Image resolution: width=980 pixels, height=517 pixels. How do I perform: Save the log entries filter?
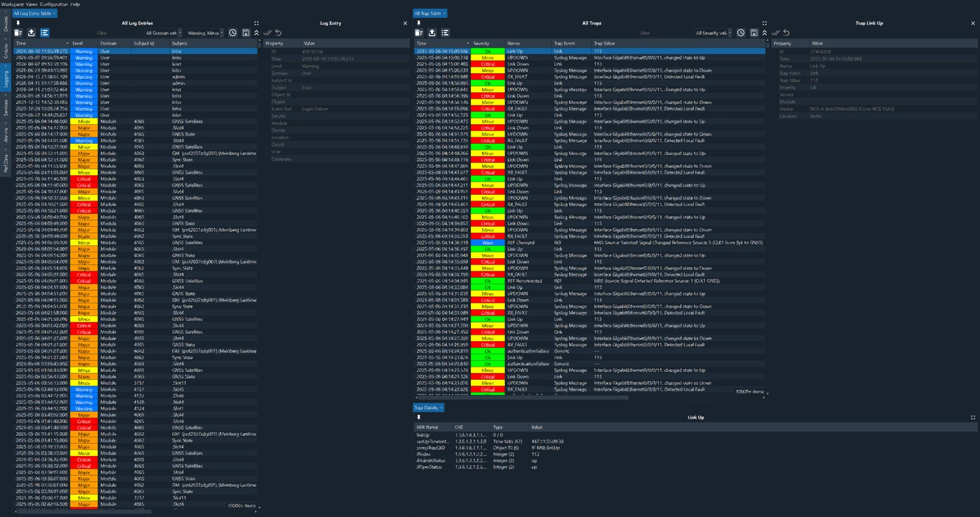246,33
